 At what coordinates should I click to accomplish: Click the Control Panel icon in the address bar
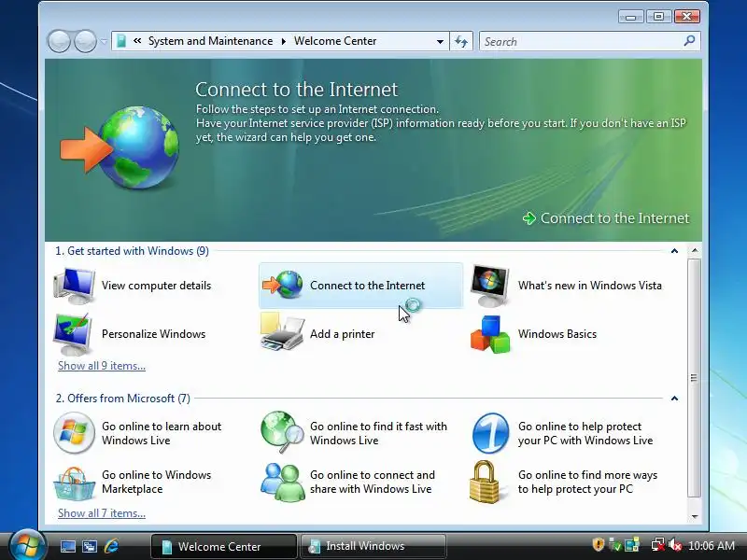(x=121, y=41)
